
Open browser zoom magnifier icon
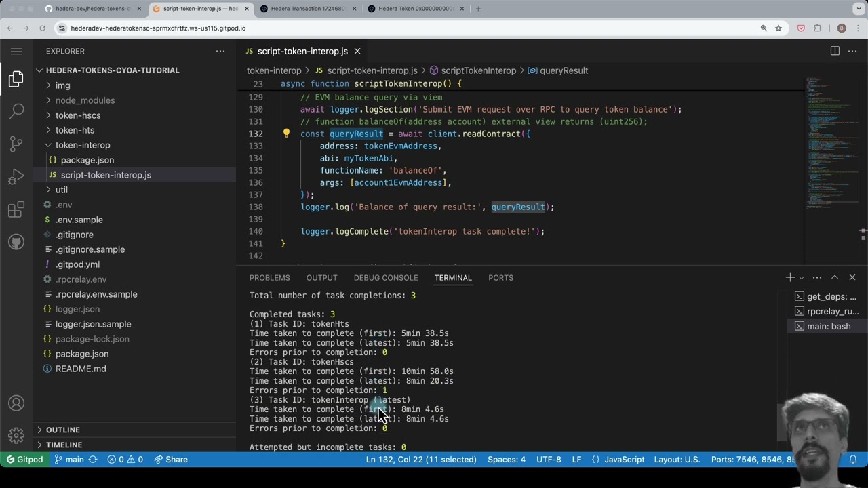tap(764, 28)
